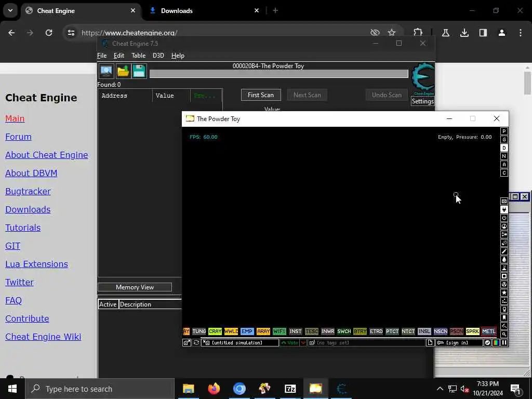Open Forum link on website

[18, 137]
